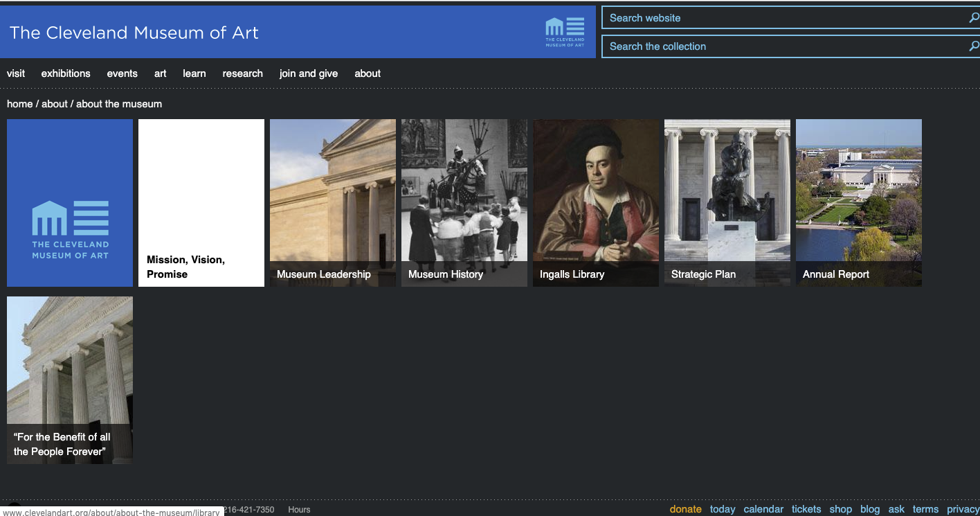Screen dimensions: 980x516
Task: Click The Cleveland Museum of Art title
Action: 134,33
